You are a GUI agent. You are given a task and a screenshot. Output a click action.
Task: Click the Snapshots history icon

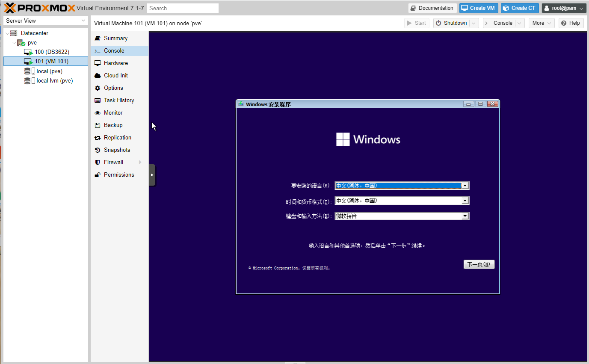point(98,150)
